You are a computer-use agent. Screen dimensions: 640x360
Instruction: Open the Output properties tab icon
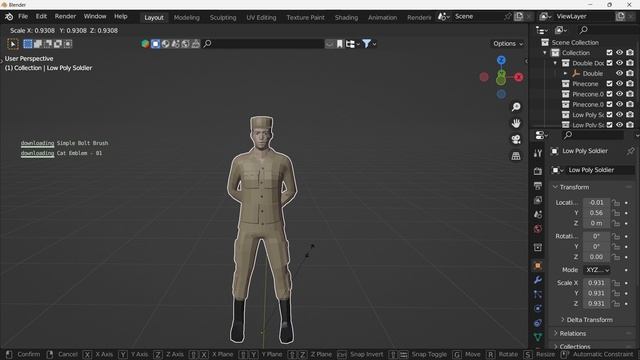[x=538, y=186]
